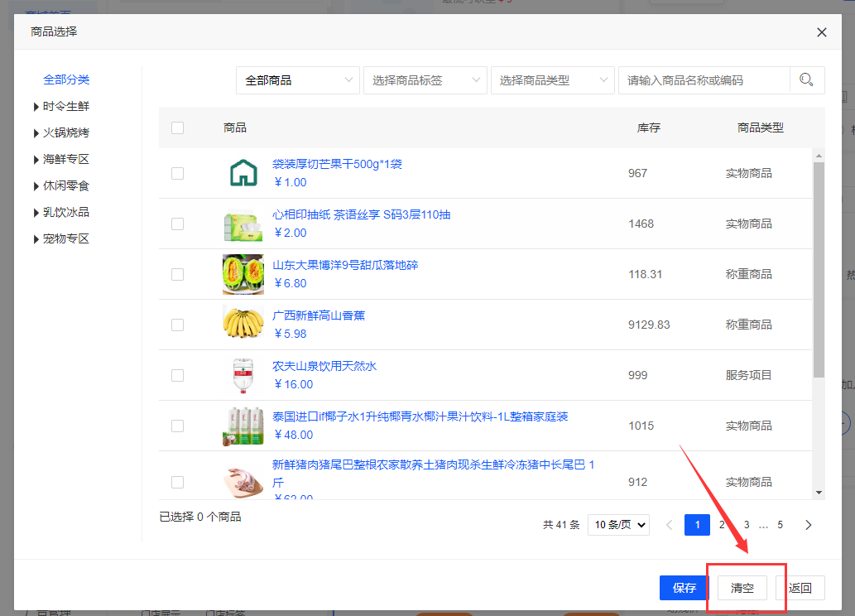Open the 广西新鲜高山香蕉 link
Viewport: 855px width, 616px height.
319,315
